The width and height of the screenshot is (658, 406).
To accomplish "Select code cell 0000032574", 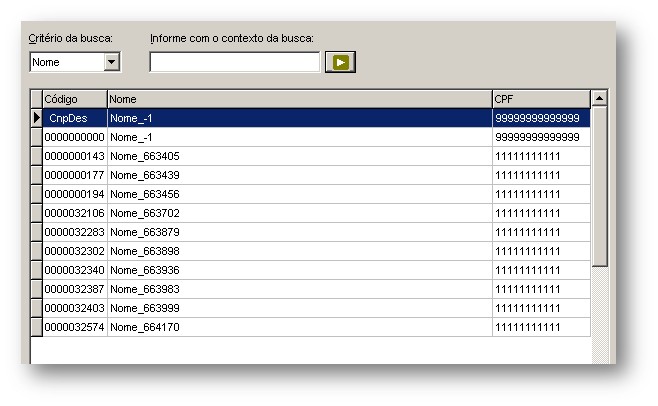I will [75, 327].
